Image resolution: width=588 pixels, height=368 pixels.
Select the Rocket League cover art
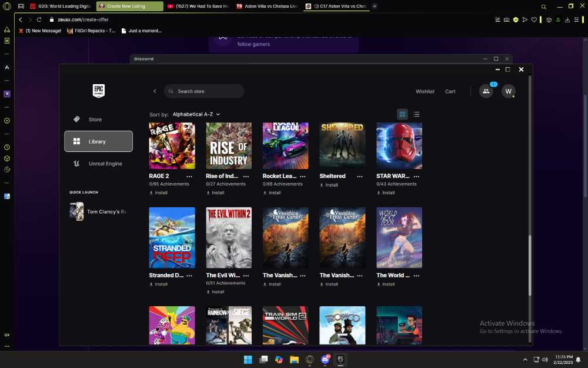coord(285,145)
